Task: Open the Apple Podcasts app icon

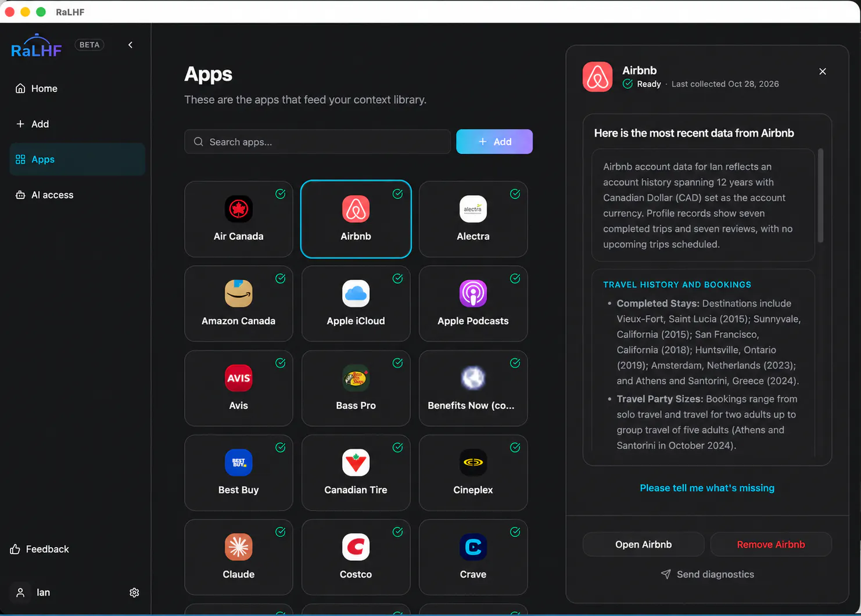Action: (x=473, y=293)
